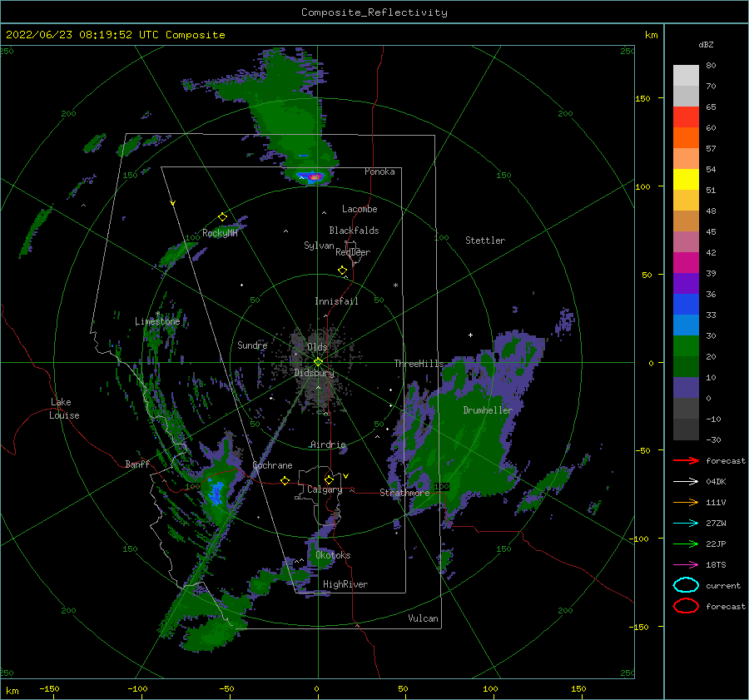Click the Okotoks city label

point(334,555)
